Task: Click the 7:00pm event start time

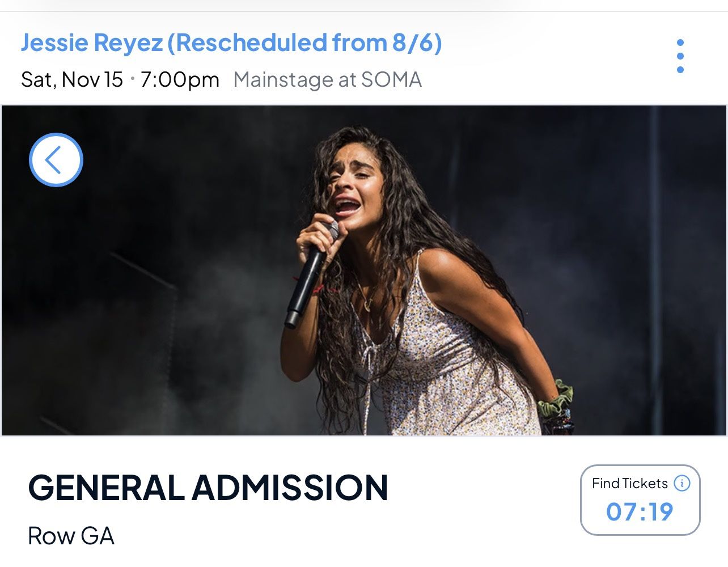Action: tap(180, 80)
